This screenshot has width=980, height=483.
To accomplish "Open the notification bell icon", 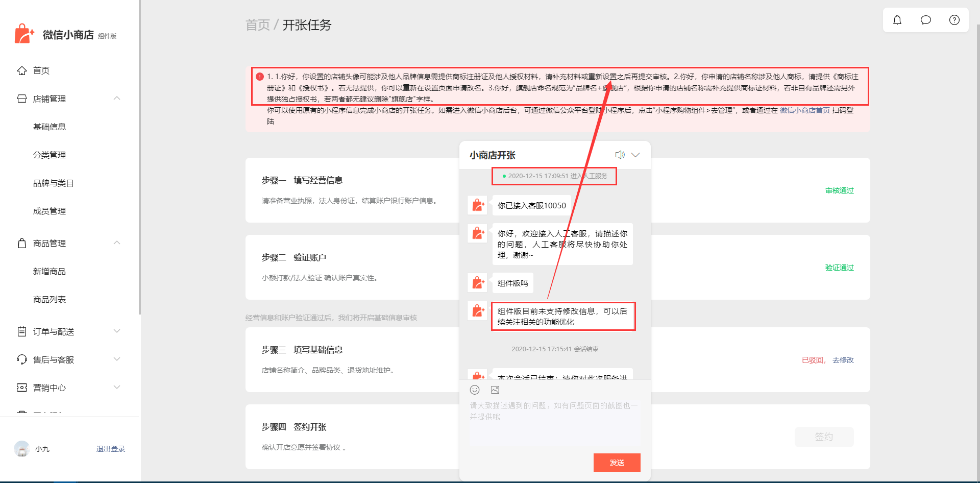I will (897, 20).
